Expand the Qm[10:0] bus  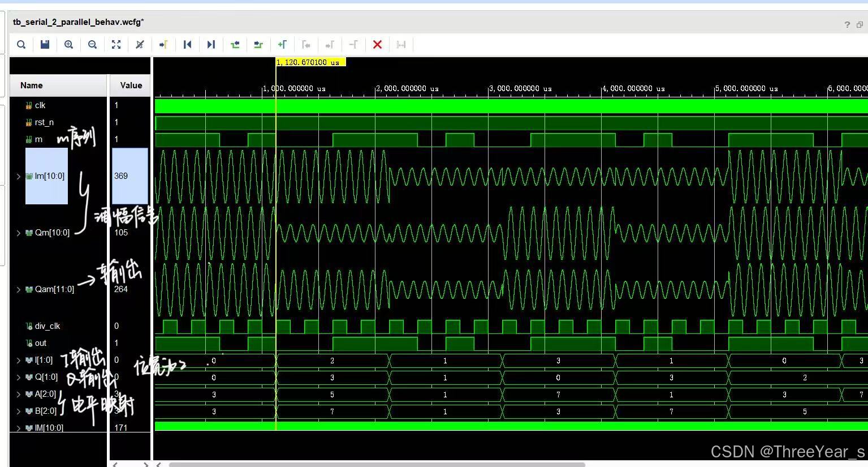[18, 233]
